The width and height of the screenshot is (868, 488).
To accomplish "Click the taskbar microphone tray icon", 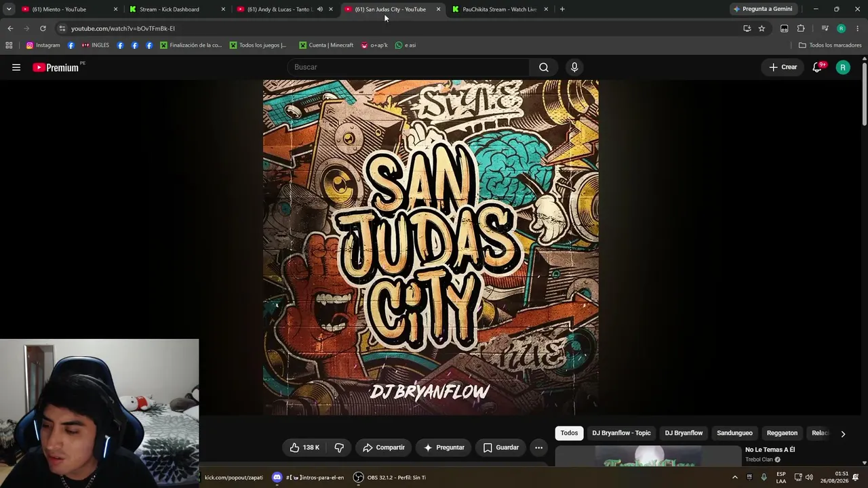I will click(764, 477).
